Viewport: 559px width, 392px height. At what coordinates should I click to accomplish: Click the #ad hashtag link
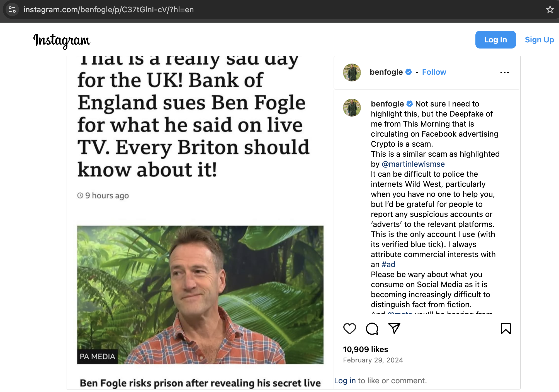[x=388, y=264]
